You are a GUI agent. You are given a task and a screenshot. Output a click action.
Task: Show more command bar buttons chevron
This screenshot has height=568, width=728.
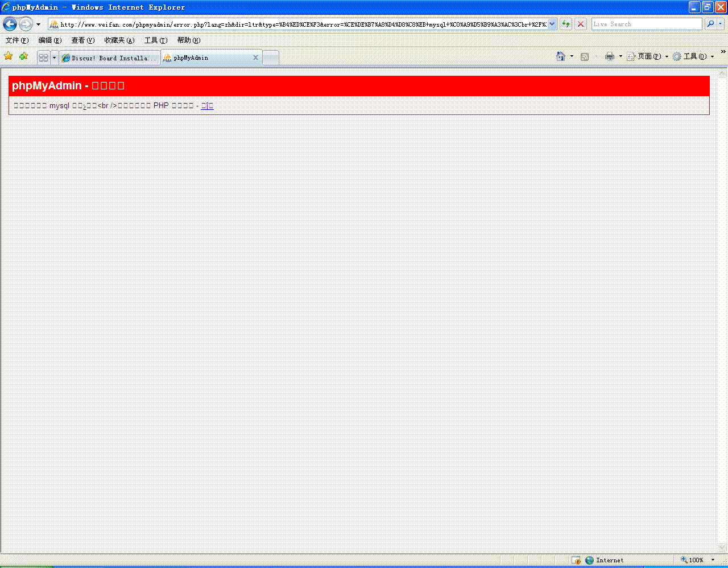[x=723, y=52]
